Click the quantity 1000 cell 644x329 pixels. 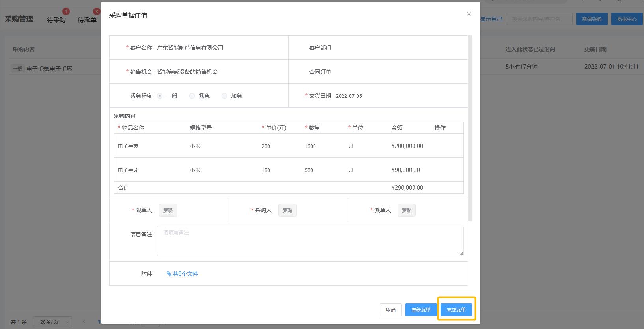tap(310, 146)
